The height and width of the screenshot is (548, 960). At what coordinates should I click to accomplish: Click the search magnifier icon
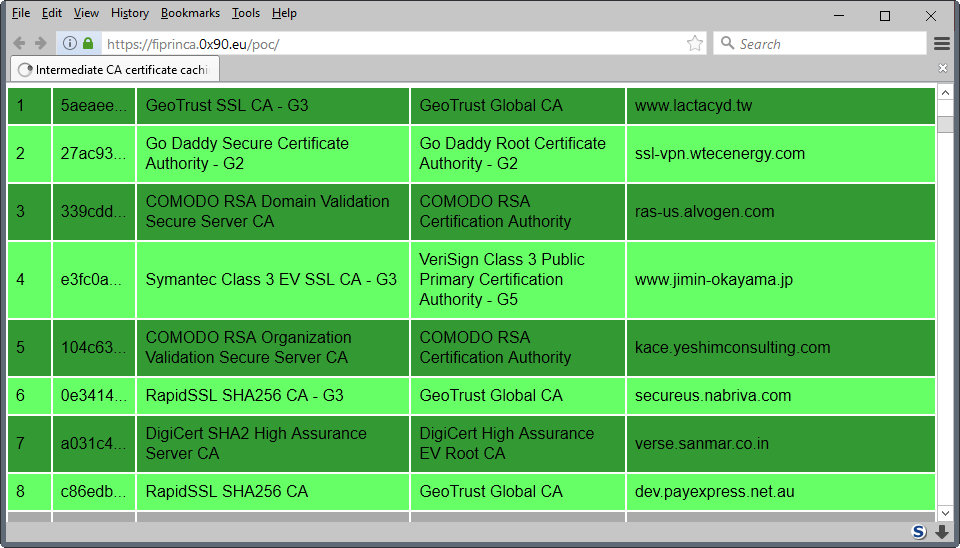point(727,43)
